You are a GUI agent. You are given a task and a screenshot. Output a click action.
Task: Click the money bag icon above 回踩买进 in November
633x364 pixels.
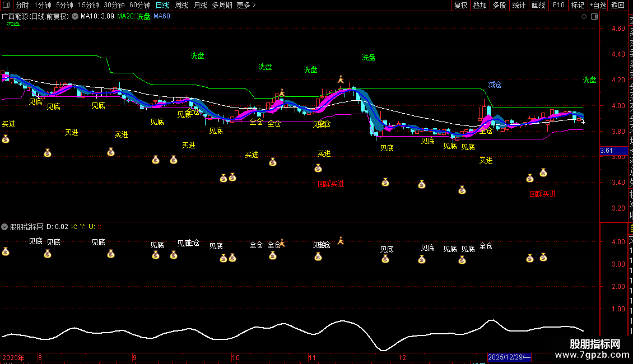coord(318,168)
